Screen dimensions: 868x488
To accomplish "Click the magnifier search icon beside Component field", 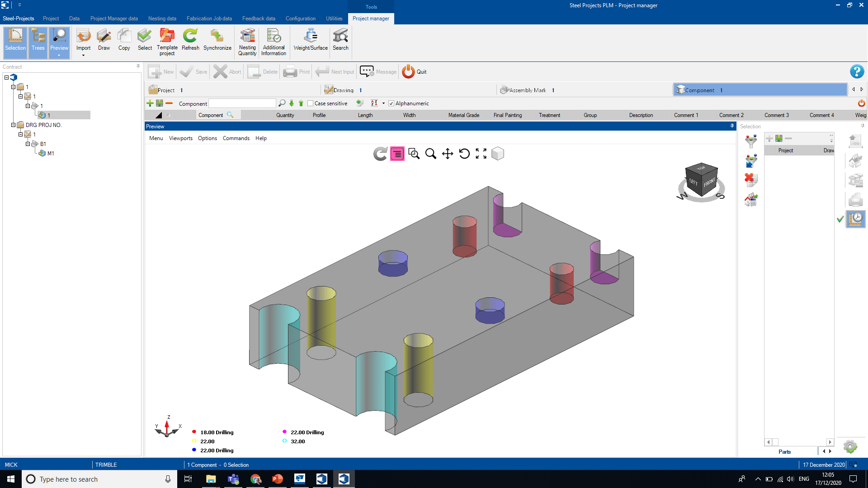I will click(282, 103).
